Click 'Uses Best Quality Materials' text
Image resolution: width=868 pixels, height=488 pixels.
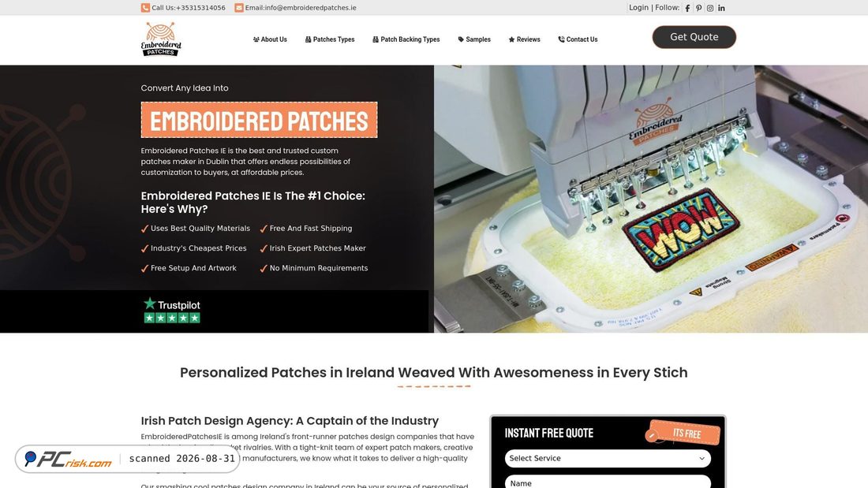click(x=200, y=229)
